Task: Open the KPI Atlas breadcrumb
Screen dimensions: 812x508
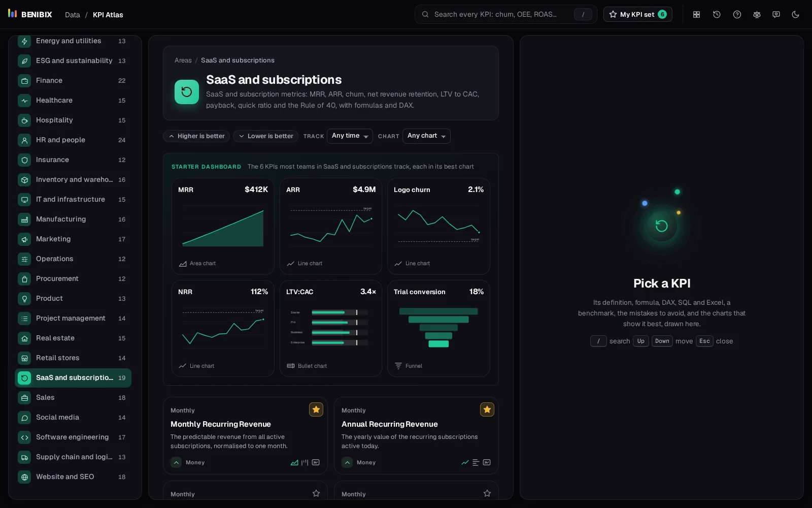Action: tap(108, 15)
